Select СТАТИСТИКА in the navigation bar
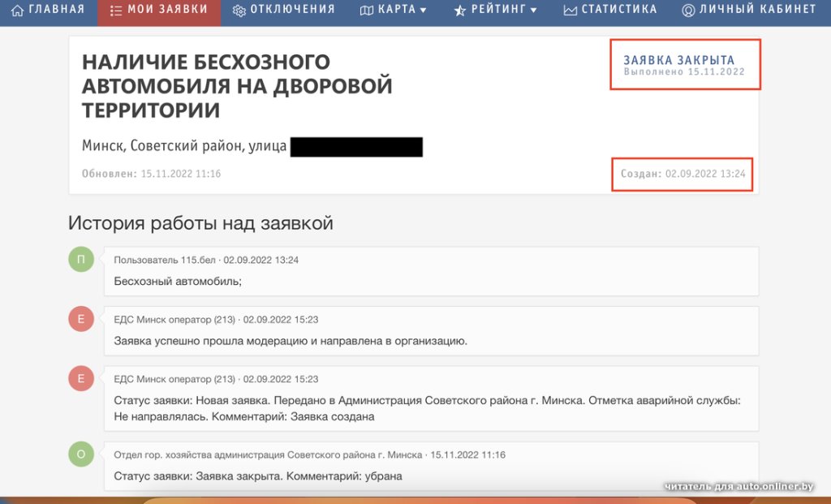The width and height of the screenshot is (831, 504). (x=618, y=10)
